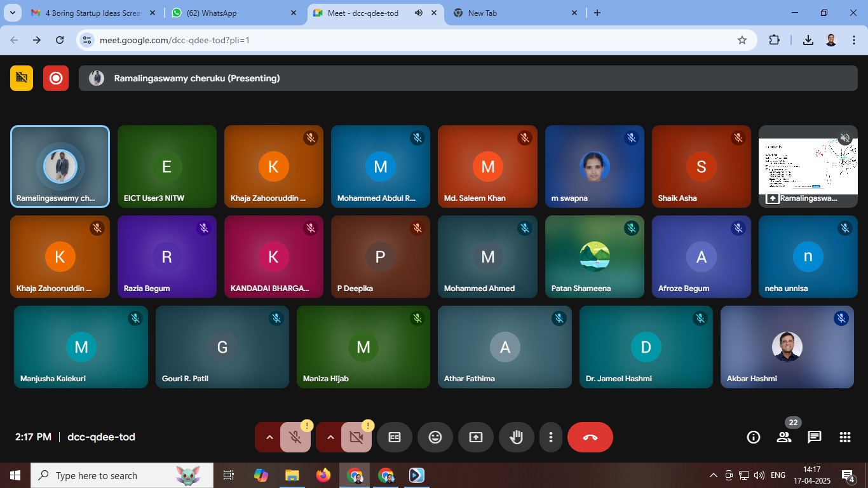Toggle the microphone mute button
This screenshot has width=868, height=488.
pyautogui.click(x=295, y=437)
